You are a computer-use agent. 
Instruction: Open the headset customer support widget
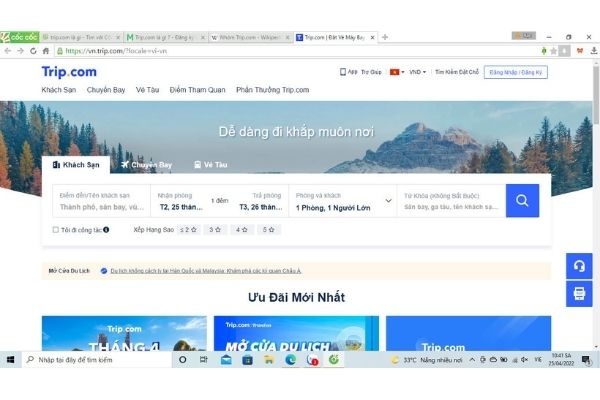point(579,266)
